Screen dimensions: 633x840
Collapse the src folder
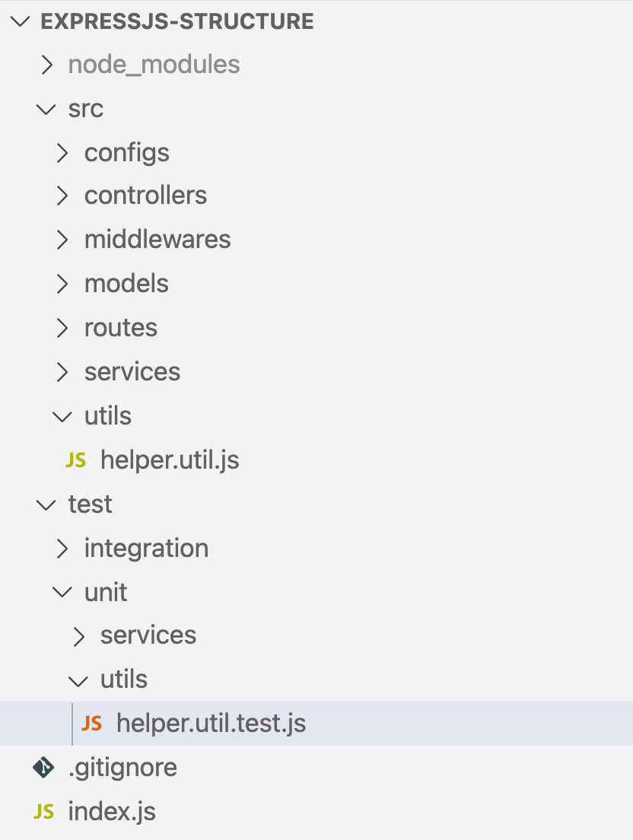[x=86, y=109]
